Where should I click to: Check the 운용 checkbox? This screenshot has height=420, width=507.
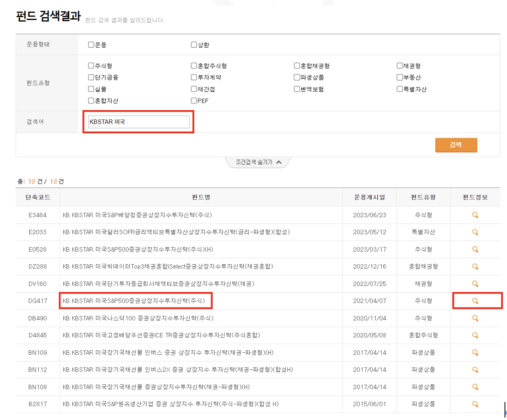tap(91, 44)
